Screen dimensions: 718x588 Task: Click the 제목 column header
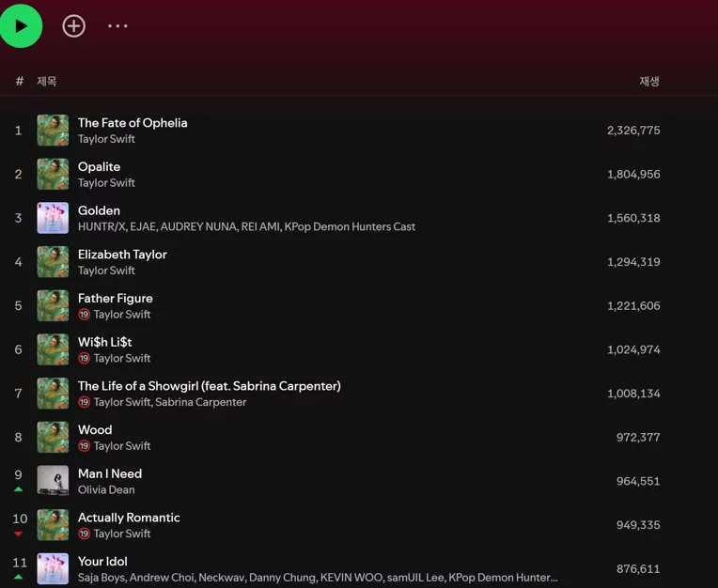click(x=47, y=82)
